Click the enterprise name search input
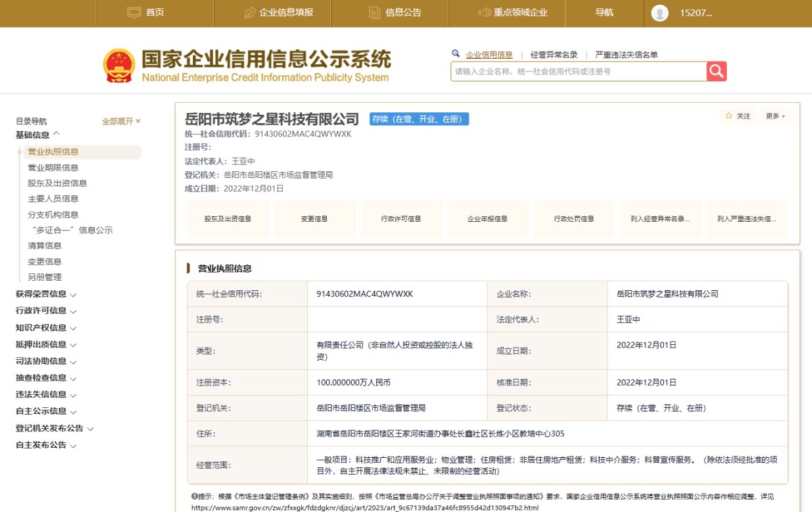Screen dimensions: 812x512 pyautogui.click(x=579, y=71)
